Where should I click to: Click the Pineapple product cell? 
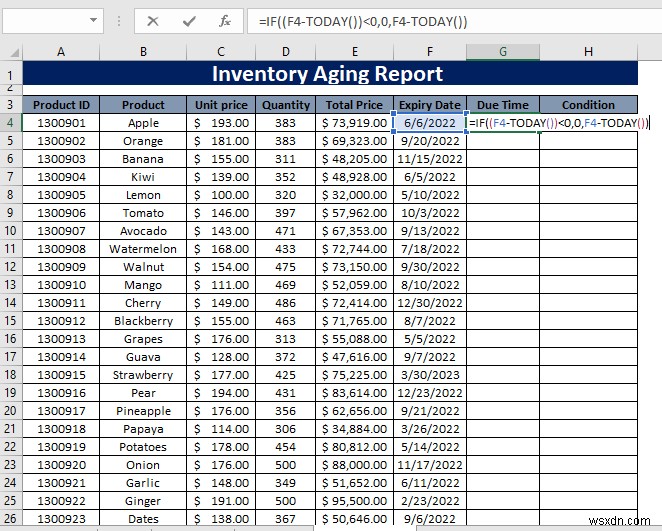143,411
